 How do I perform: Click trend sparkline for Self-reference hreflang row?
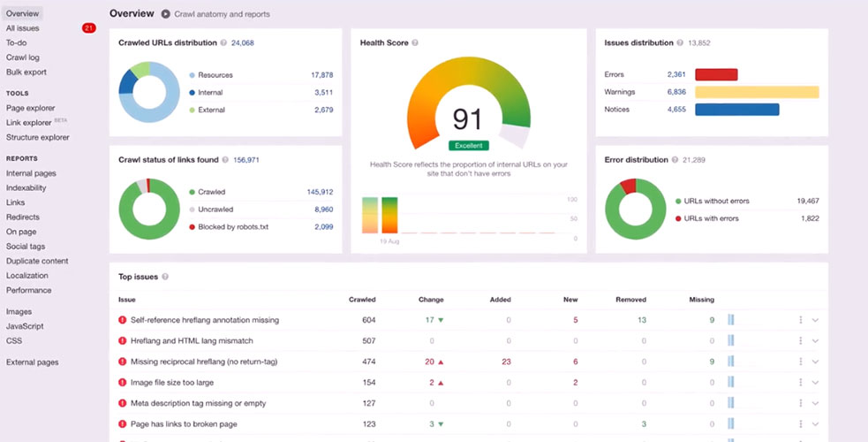click(x=731, y=320)
